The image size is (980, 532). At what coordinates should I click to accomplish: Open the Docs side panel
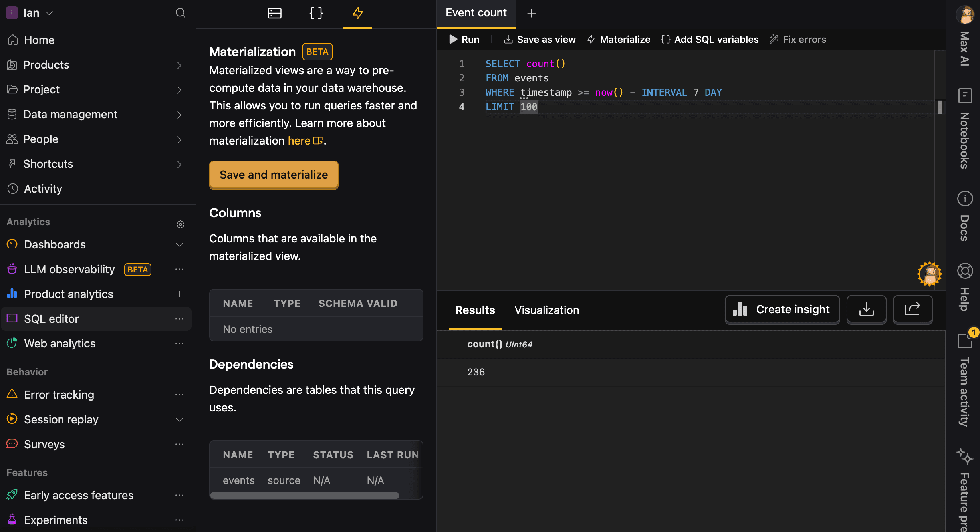(965, 216)
